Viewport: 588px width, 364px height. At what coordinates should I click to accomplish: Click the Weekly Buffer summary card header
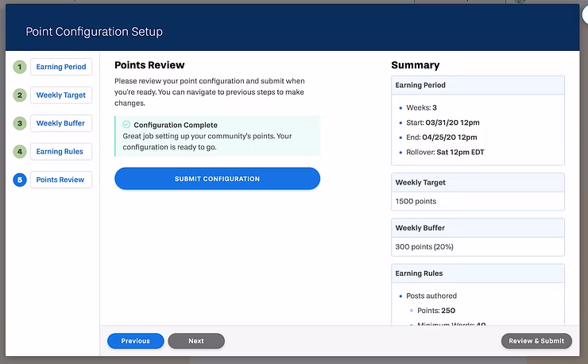pos(478,228)
